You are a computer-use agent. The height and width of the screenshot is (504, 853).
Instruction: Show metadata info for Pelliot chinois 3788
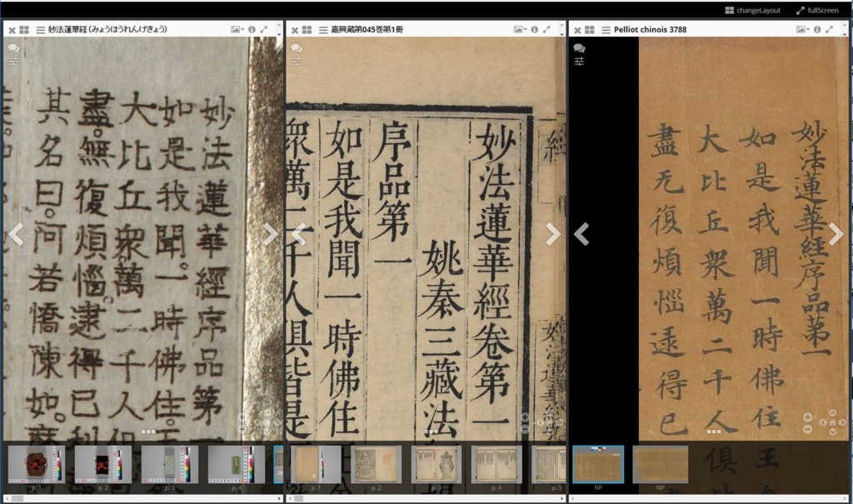pyautogui.click(x=818, y=30)
